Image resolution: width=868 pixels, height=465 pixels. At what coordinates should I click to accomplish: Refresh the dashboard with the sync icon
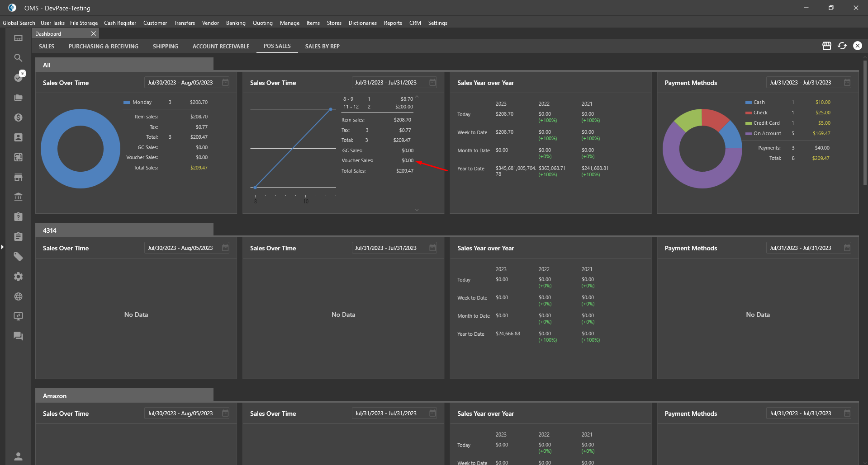coord(842,46)
